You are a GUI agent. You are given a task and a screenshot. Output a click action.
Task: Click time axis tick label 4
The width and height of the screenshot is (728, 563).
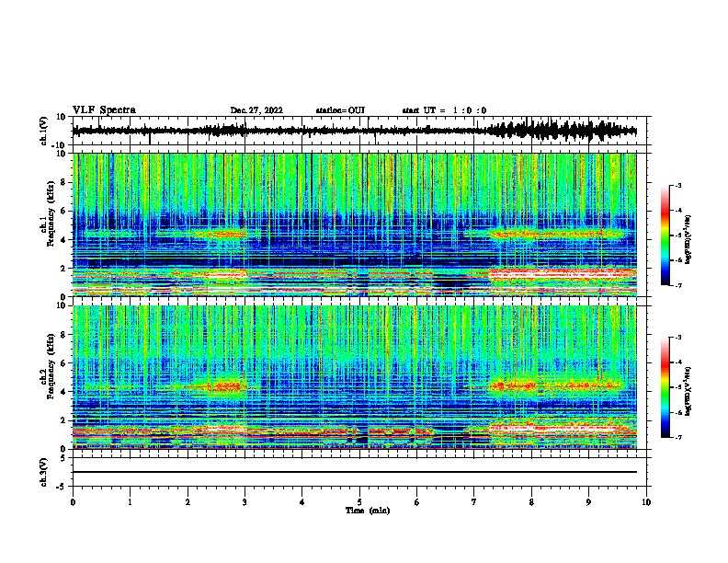(x=302, y=502)
